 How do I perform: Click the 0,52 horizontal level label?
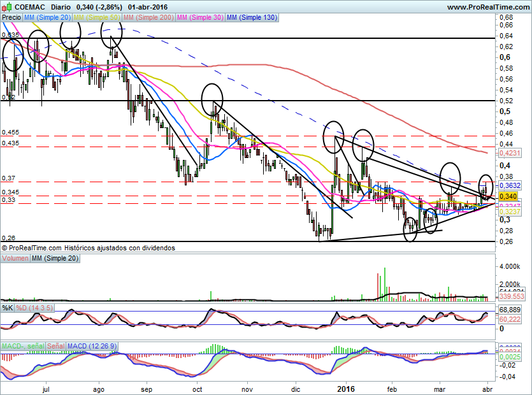[x=8, y=97]
